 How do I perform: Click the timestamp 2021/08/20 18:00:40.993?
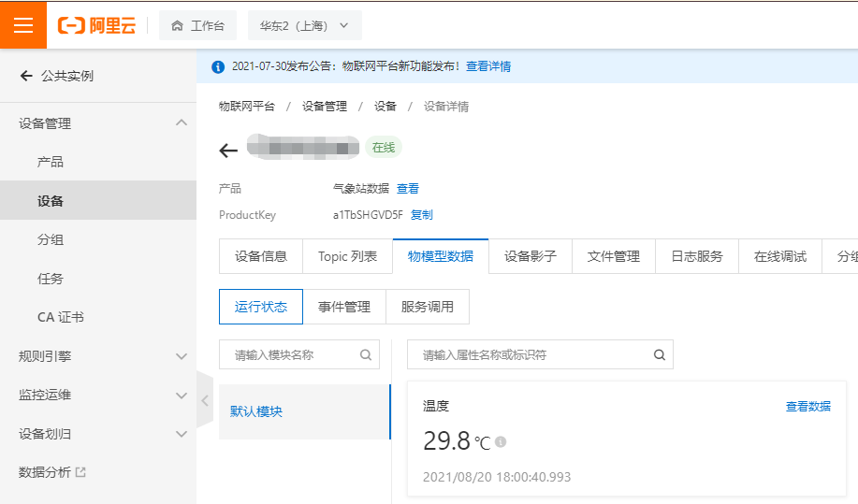[x=497, y=477]
